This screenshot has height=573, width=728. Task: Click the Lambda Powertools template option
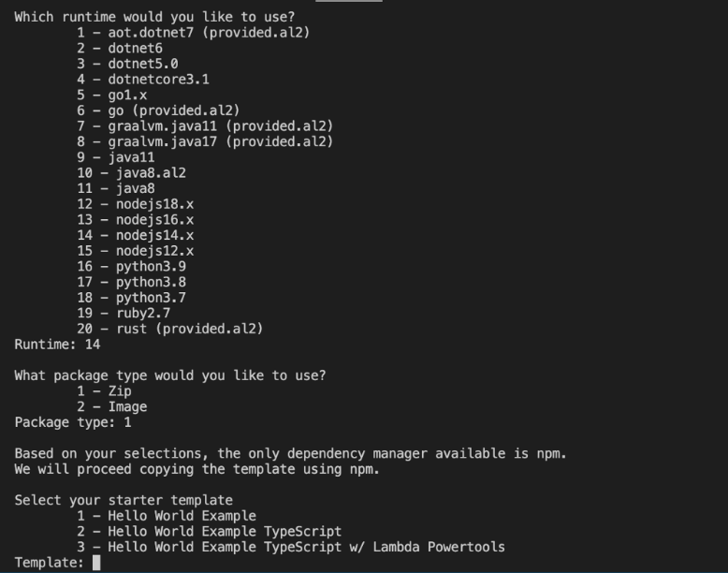pos(291,547)
